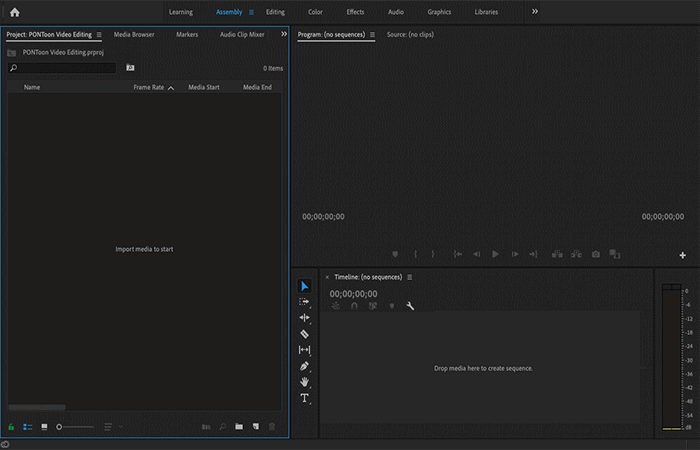Toggle Snap in timeline magnet icon

click(354, 306)
